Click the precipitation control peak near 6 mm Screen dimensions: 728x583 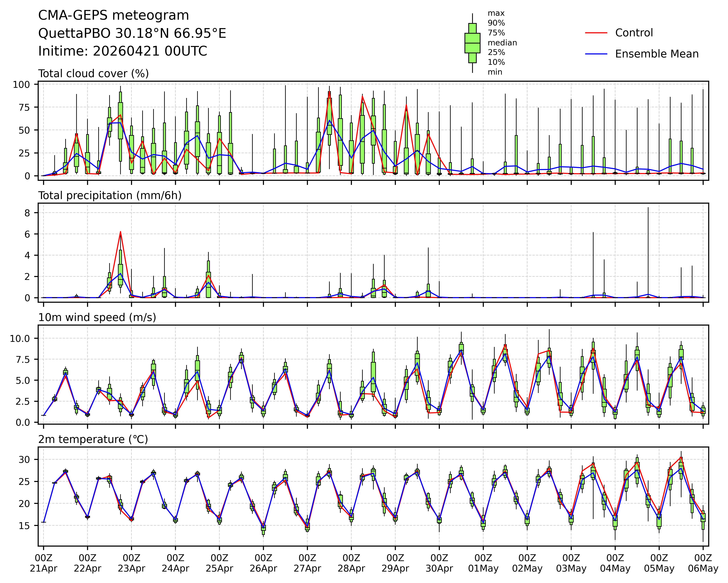120,232
